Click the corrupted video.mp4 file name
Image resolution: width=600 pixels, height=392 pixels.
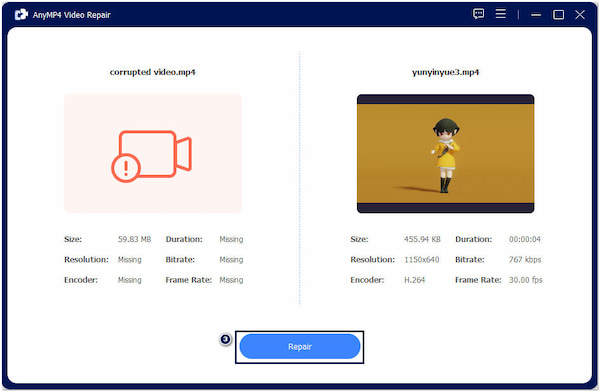click(x=152, y=72)
